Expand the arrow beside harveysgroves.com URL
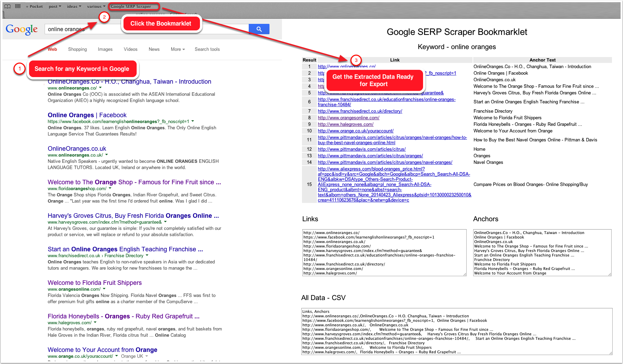The image size is (623, 364). (x=165, y=222)
